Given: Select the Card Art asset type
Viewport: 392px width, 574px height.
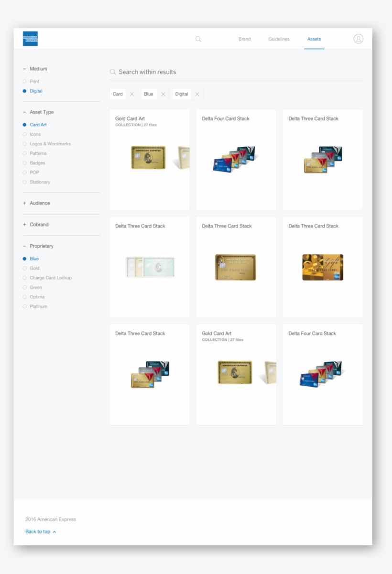Looking at the screenshot, I should (x=34, y=125).
